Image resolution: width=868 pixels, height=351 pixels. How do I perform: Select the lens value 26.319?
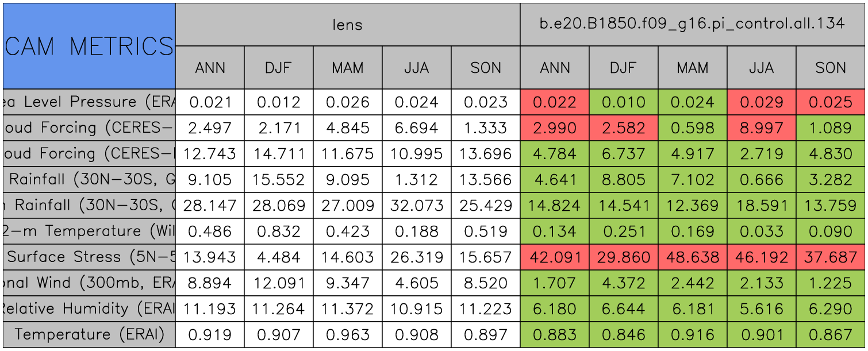point(417,257)
